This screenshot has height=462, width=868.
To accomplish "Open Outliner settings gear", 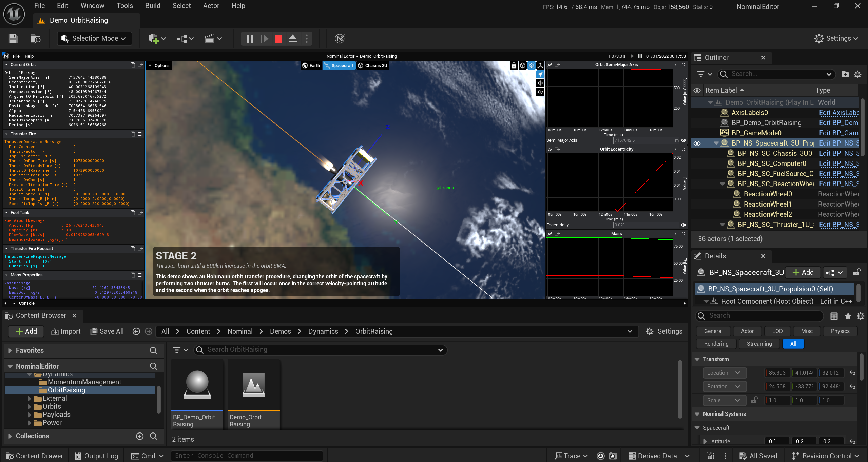I will coord(857,74).
